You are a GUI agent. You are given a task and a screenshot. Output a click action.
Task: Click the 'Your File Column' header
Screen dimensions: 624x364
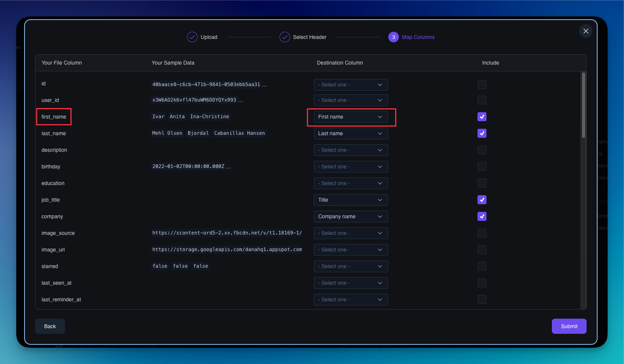(62, 63)
